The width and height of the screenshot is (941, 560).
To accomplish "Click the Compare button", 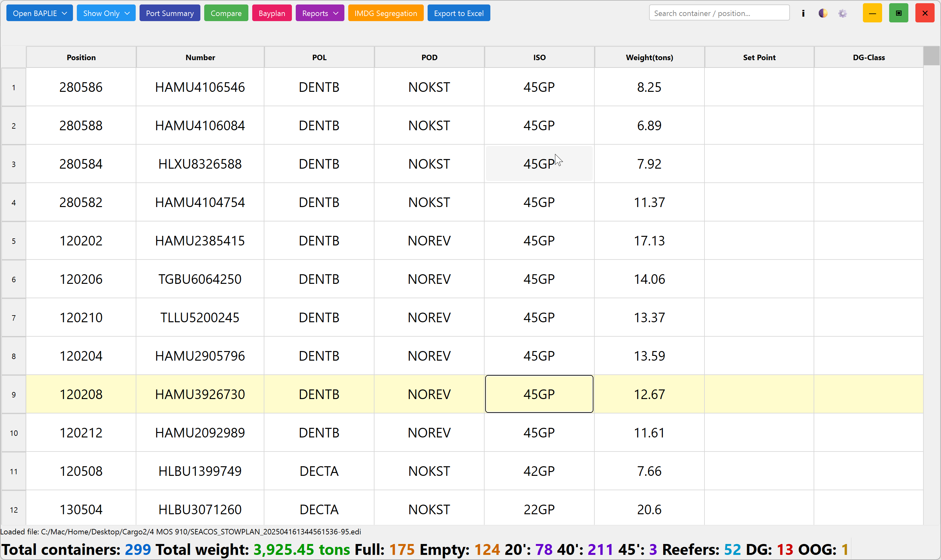I will click(x=226, y=13).
